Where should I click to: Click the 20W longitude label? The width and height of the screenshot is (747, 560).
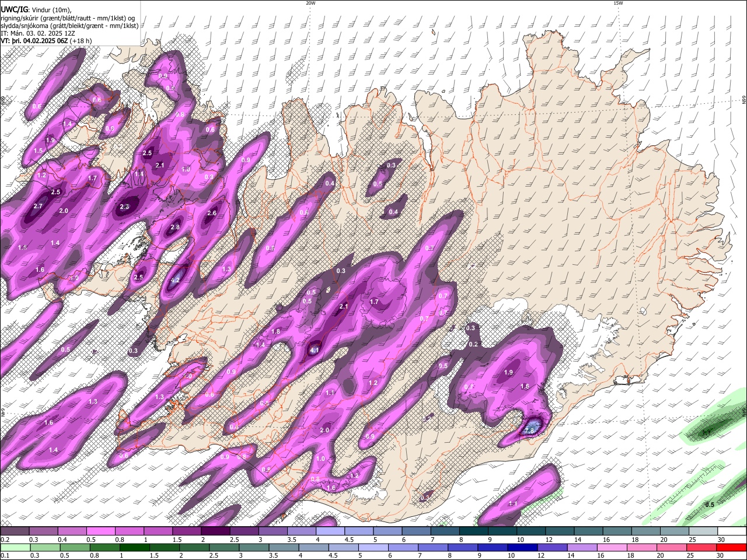310,3
